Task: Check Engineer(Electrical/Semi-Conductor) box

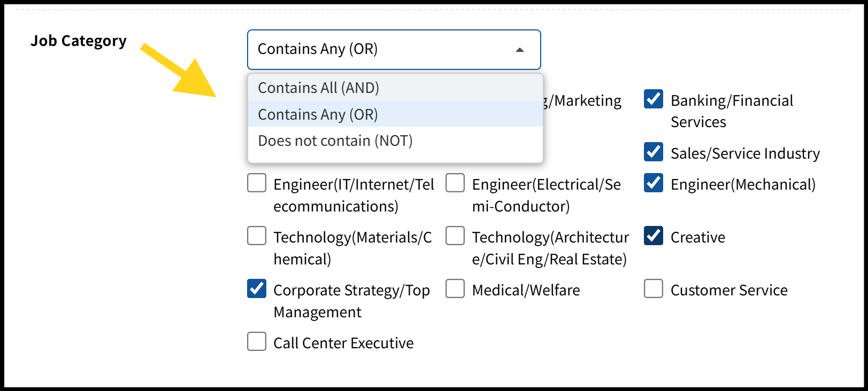Action: [455, 183]
